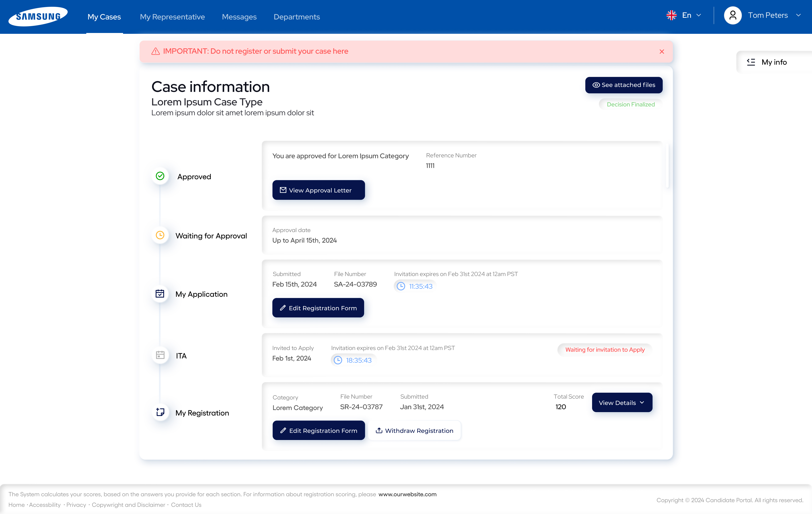This screenshot has height=514, width=812.
Task: Open the Messages tab
Action: [239, 17]
